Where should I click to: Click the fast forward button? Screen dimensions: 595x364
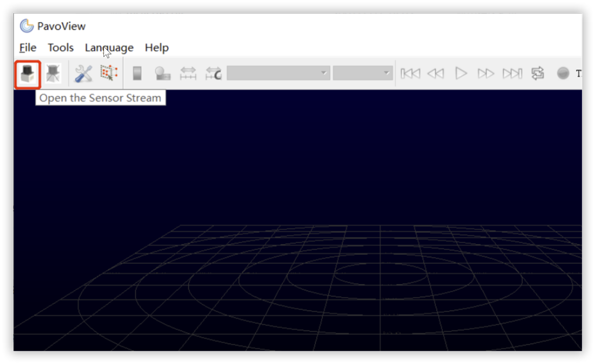tap(486, 73)
